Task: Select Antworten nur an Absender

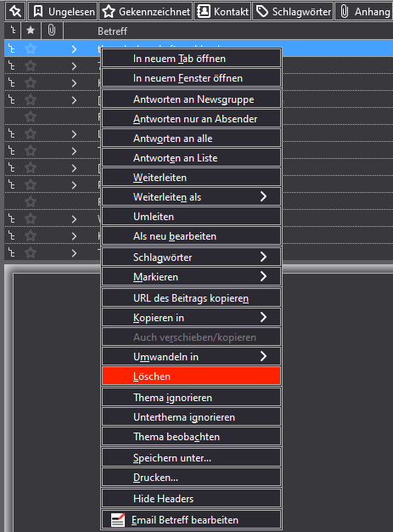Action: click(192, 119)
